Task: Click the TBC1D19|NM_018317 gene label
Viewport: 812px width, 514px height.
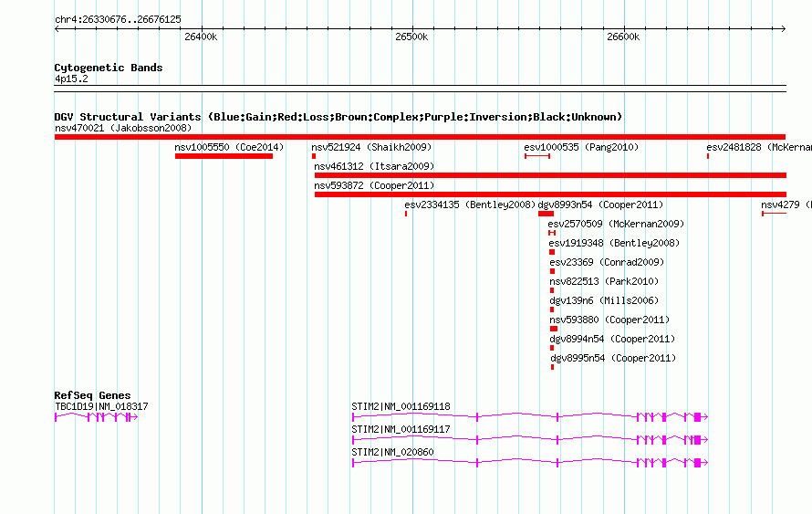Action: pyautogui.click(x=101, y=407)
